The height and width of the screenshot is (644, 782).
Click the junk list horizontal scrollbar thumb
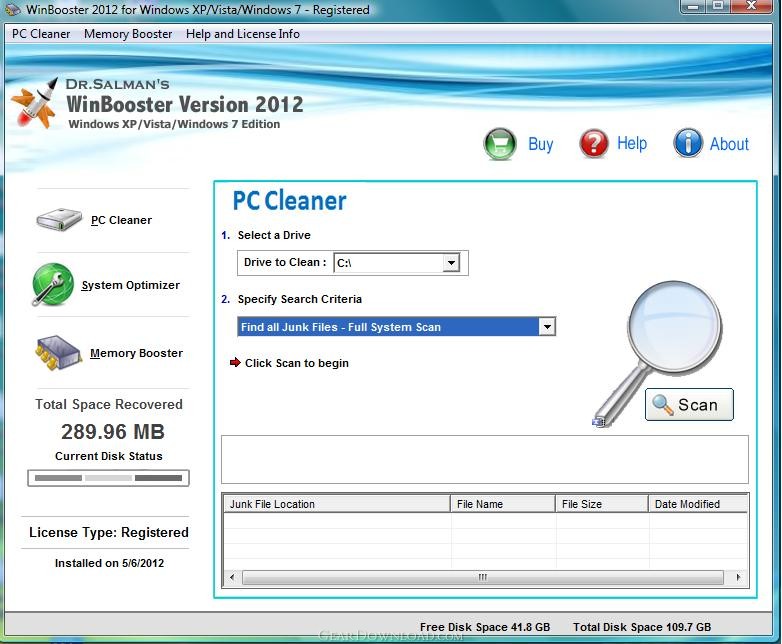483,578
